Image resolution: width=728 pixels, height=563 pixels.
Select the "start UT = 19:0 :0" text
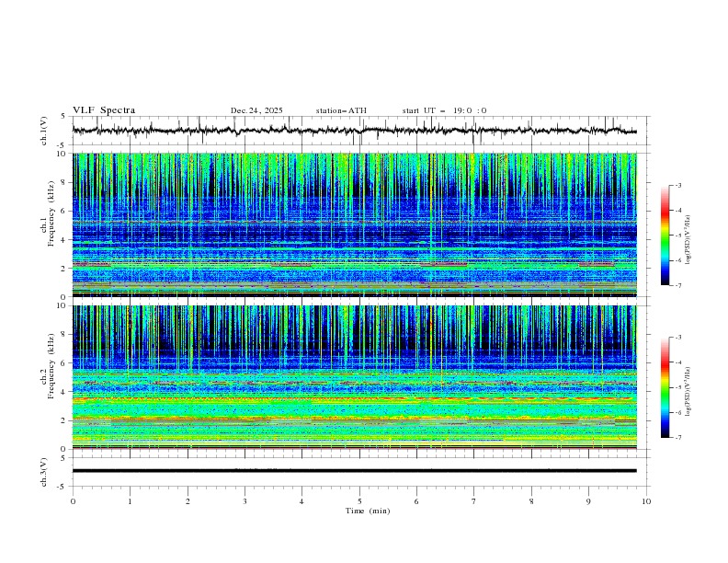[444, 110]
